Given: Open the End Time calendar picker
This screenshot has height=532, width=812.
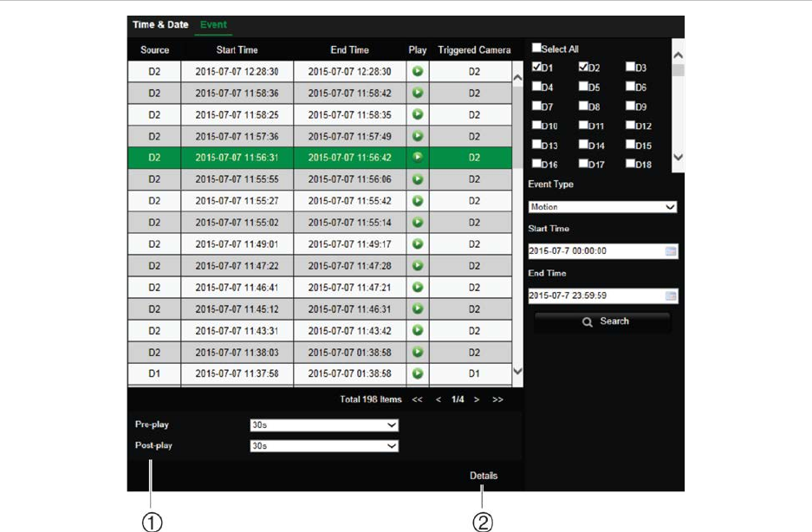Looking at the screenshot, I should coord(670,295).
